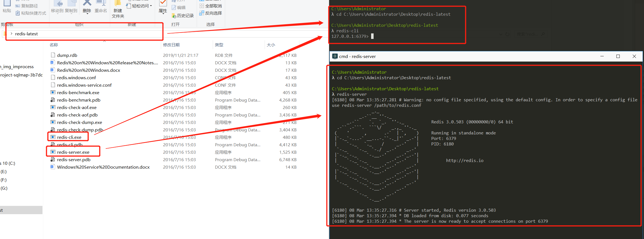Screen dimensions: 644x239
Task: Open the sqlmap project folder in navigation pane
Action: coord(21,75)
